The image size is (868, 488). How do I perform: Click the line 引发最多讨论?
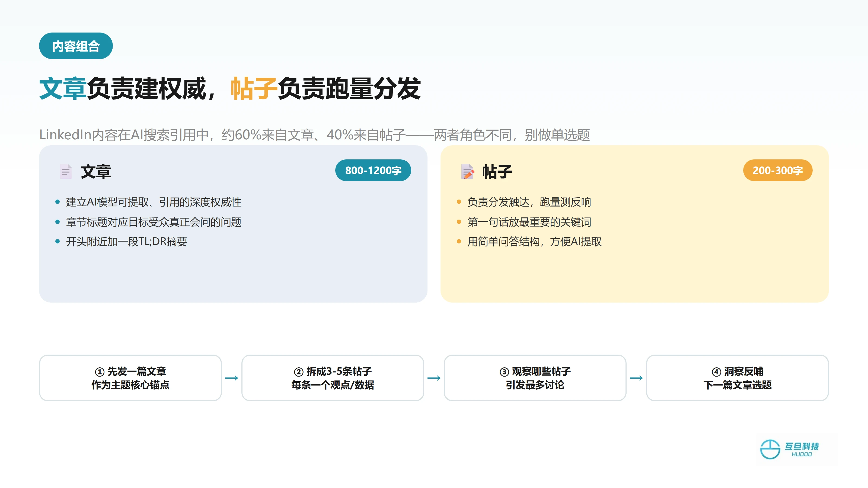pos(535,385)
